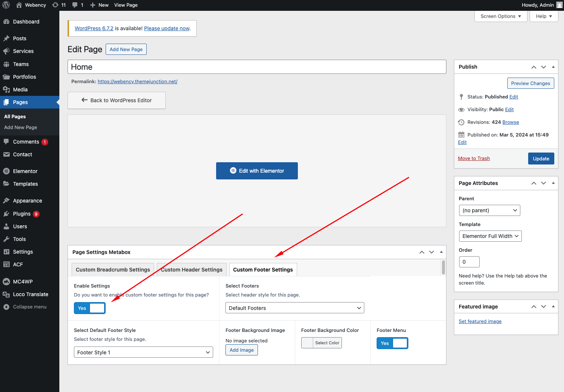Click Preview Changes button

[x=530, y=83]
